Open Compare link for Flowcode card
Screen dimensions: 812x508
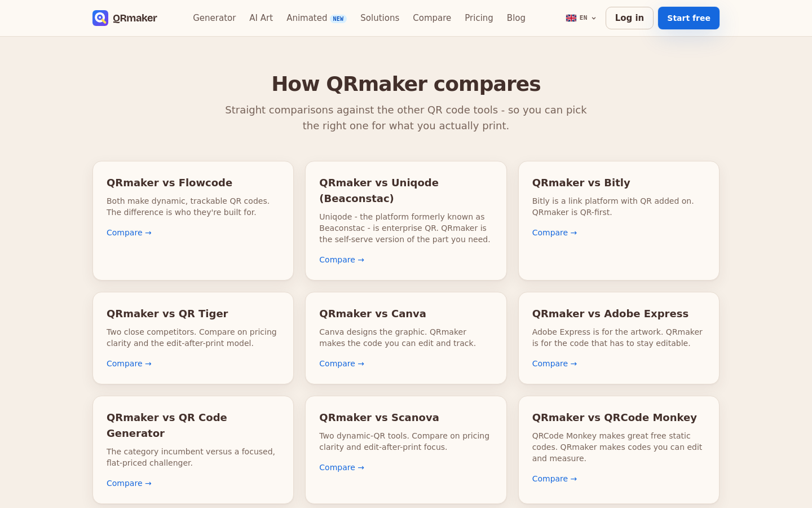(129, 233)
